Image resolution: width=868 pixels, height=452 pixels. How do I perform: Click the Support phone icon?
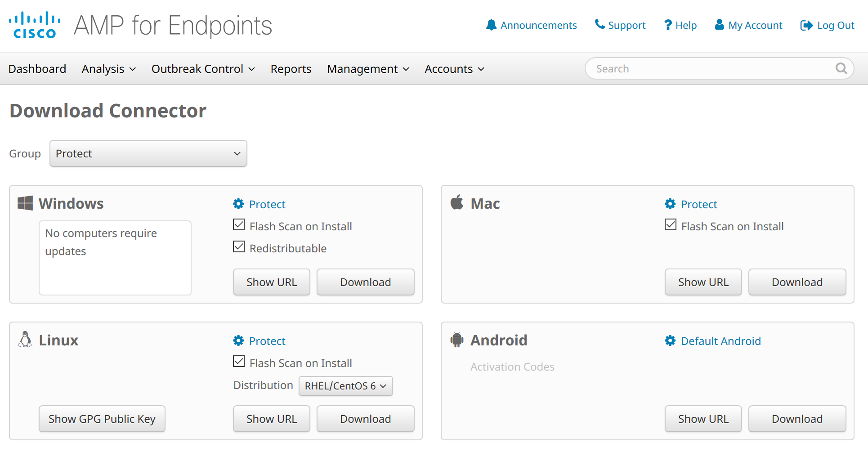click(600, 25)
